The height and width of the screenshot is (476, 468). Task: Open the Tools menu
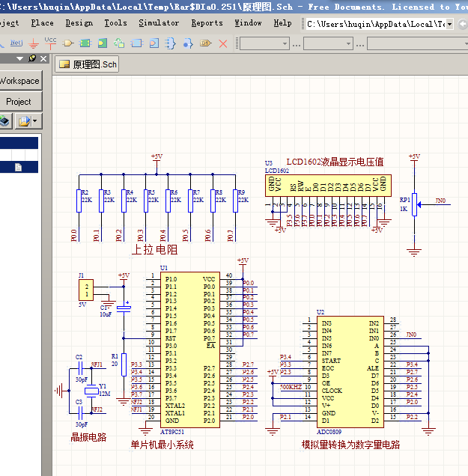[115, 23]
